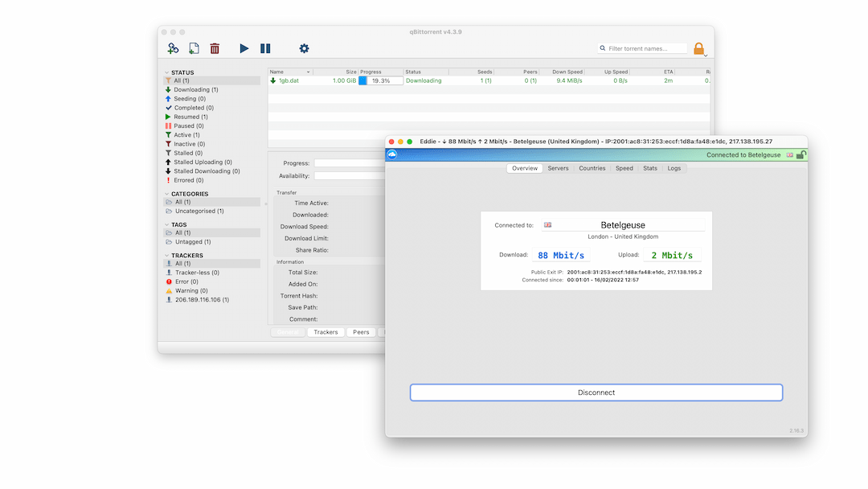Click the qBittorrent Progress bar in General panel
This screenshot has height=489, width=868.
tap(350, 163)
